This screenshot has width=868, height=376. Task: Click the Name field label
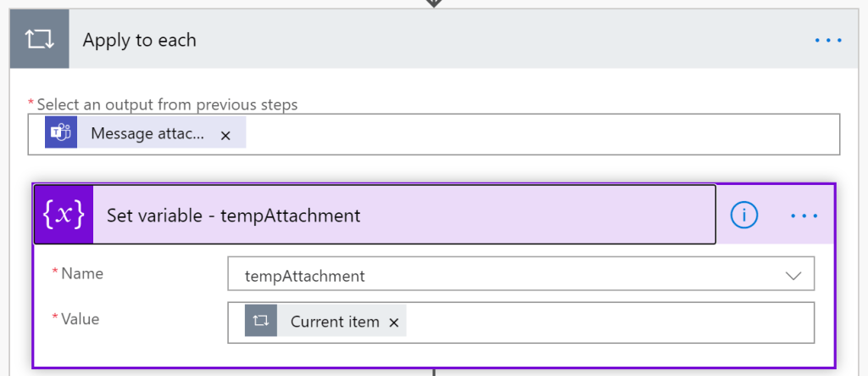click(82, 273)
